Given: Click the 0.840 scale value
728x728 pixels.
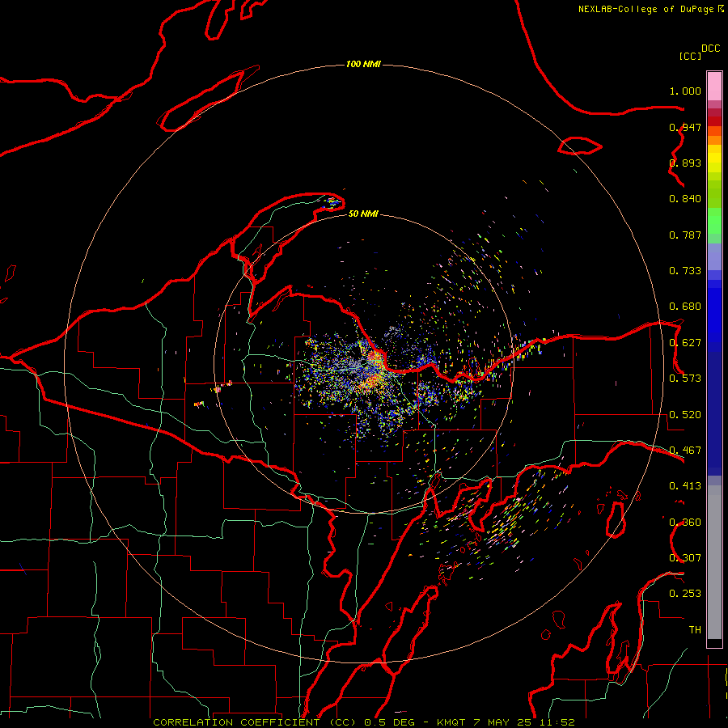Looking at the screenshot, I should 685,199.
